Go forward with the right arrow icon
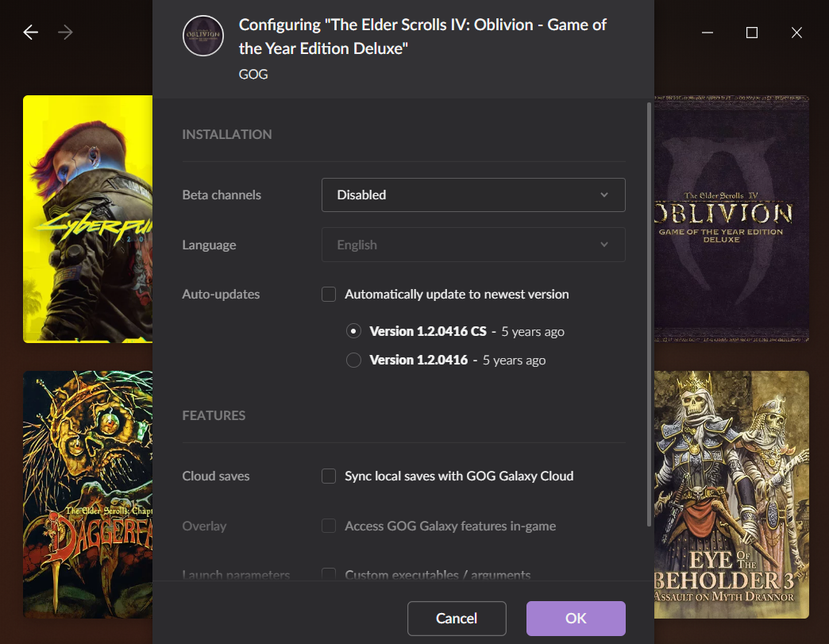Viewport: 829px width, 644px height. (66, 33)
